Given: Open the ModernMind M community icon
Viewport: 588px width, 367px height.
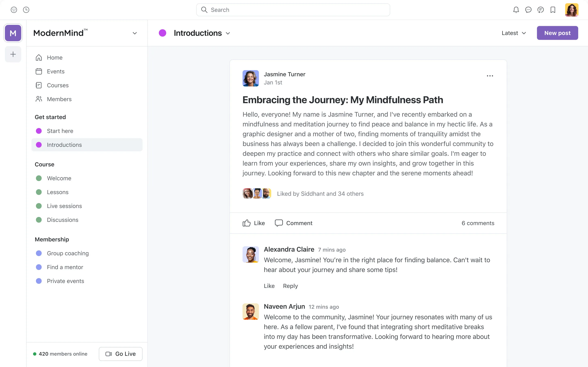Looking at the screenshot, I should tap(13, 33).
